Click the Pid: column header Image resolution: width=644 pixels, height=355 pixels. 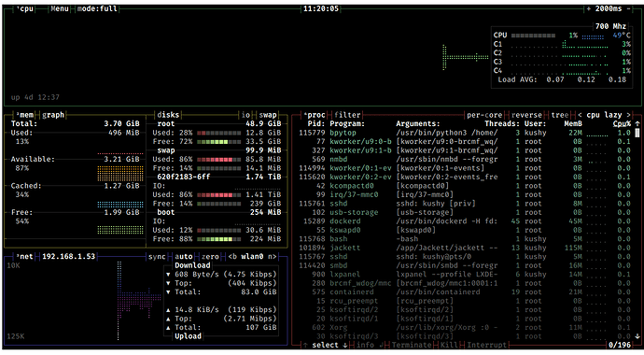pos(315,123)
